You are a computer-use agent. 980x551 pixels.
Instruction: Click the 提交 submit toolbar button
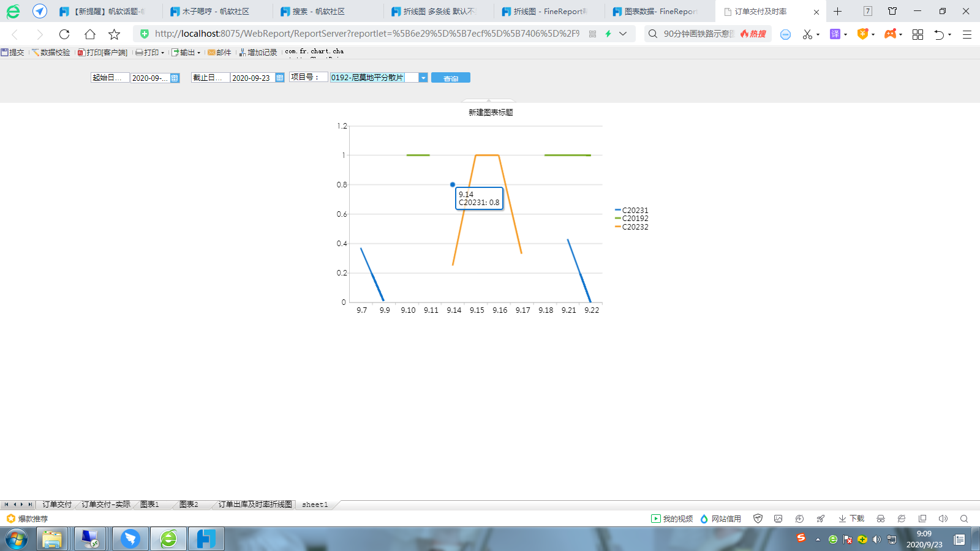pyautogui.click(x=13, y=53)
